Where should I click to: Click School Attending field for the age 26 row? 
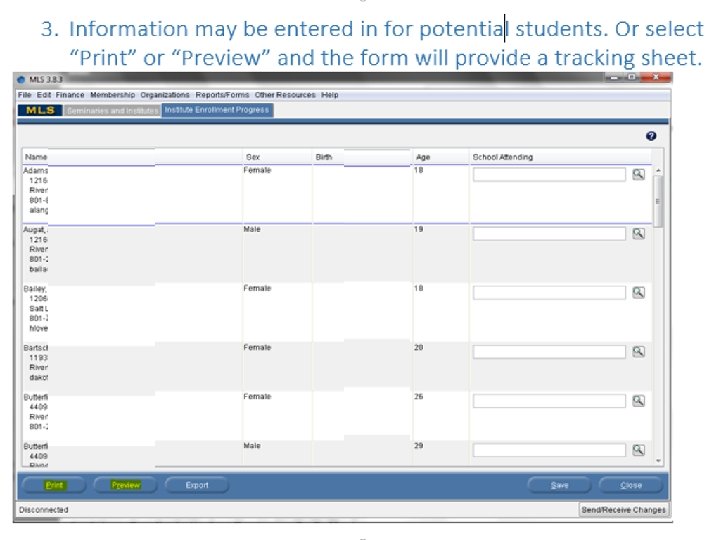coord(549,400)
